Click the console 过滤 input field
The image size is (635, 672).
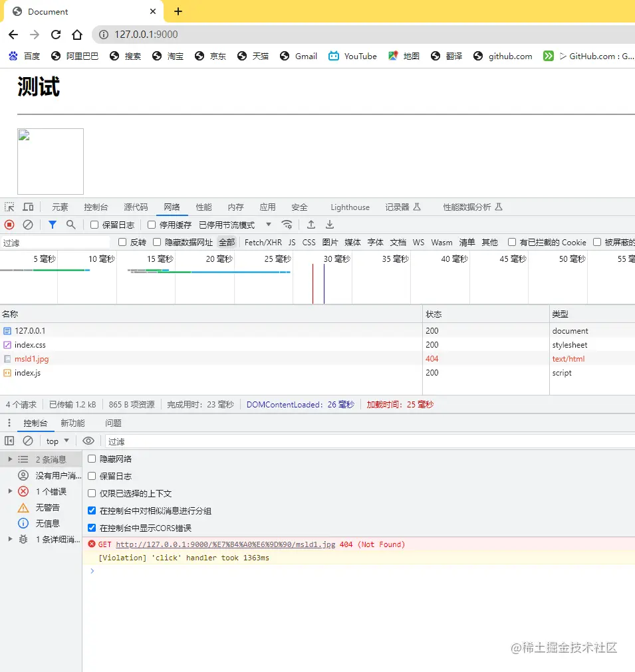(369, 441)
